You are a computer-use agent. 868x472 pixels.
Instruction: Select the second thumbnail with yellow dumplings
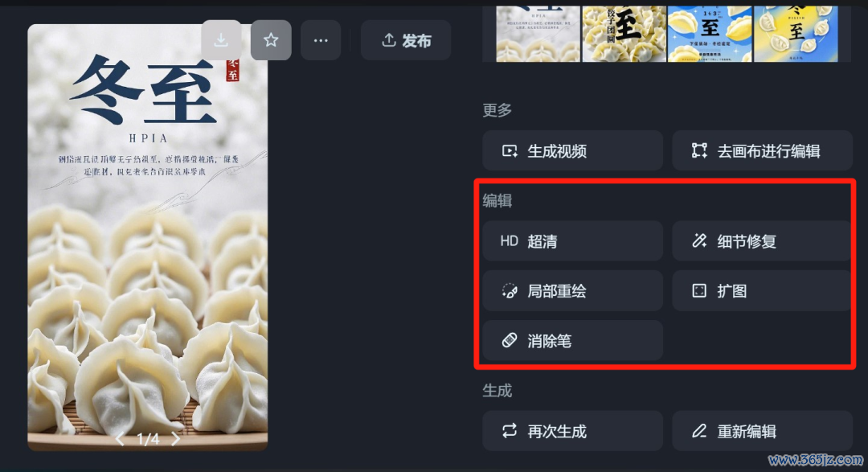click(x=624, y=34)
